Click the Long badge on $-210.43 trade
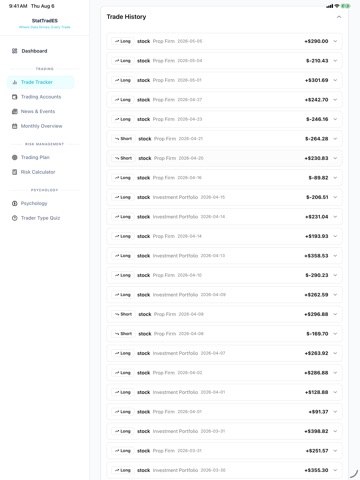 [x=123, y=61]
